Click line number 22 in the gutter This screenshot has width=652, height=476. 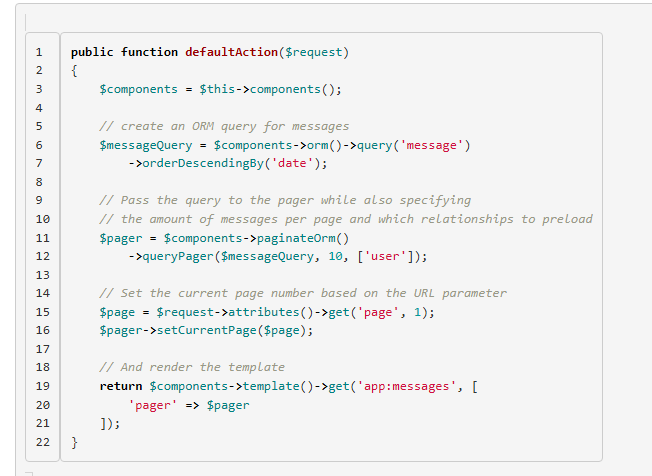tap(42, 442)
